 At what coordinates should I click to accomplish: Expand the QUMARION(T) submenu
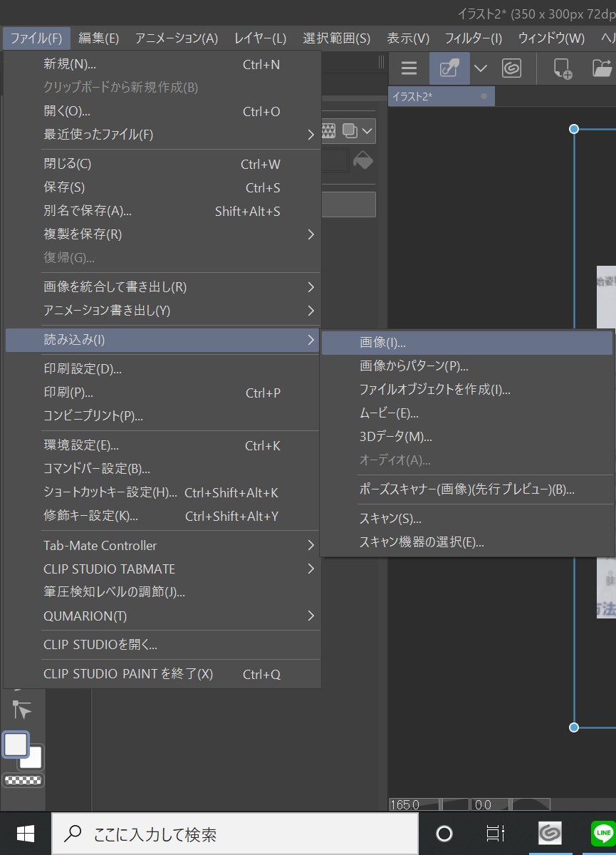tap(311, 616)
